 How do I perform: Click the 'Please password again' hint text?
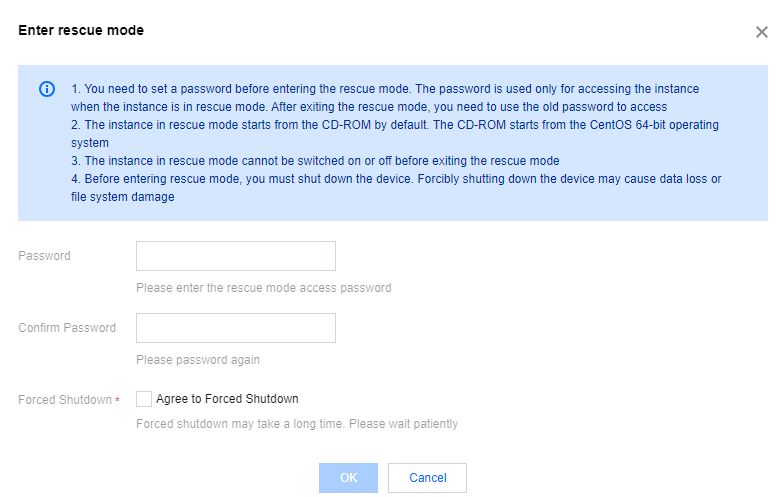[198, 360]
